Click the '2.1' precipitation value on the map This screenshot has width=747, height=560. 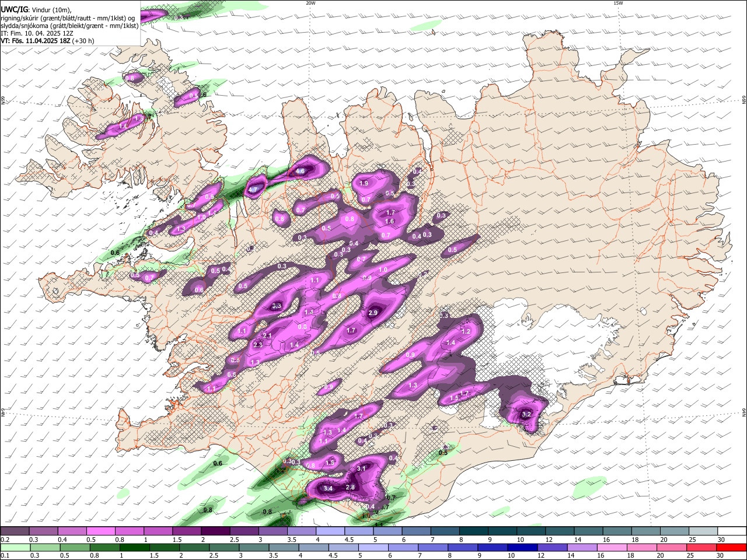pyautogui.click(x=268, y=336)
